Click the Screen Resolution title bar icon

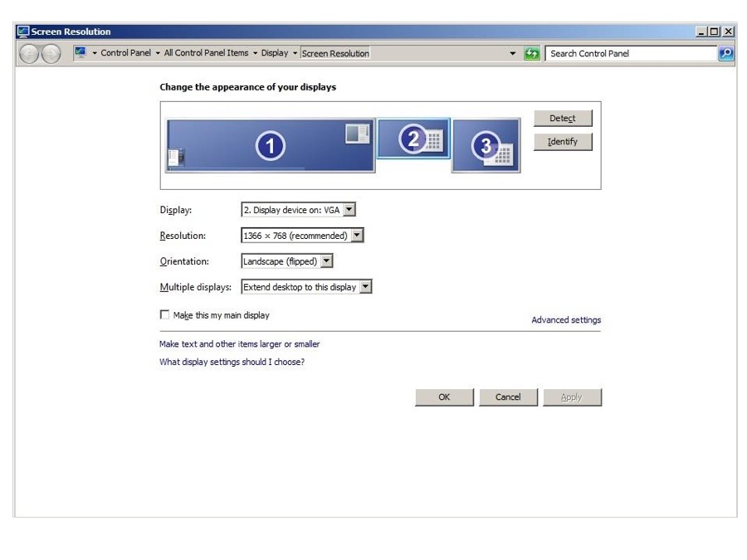pyautogui.click(x=22, y=32)
